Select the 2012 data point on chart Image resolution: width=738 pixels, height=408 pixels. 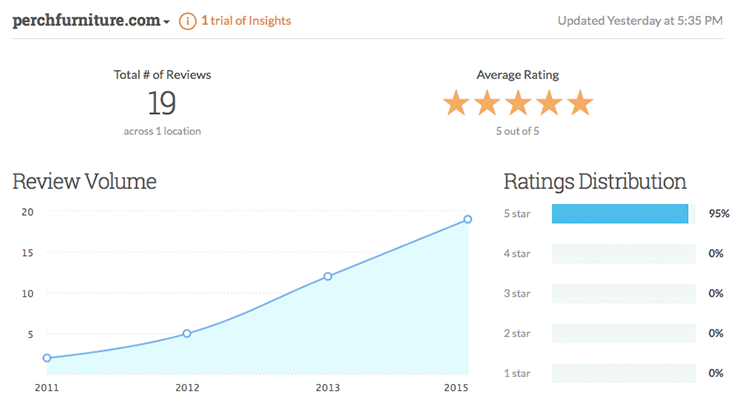click(x=187, y=333)
